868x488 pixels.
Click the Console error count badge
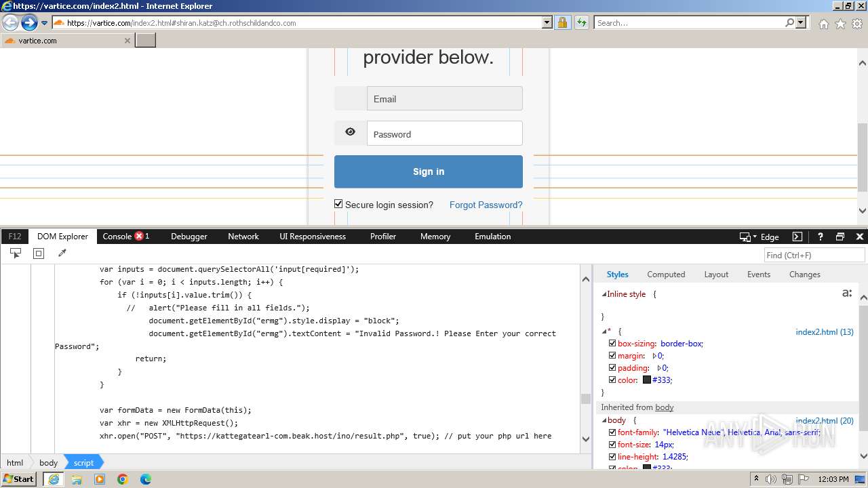(x=142, y=237)
